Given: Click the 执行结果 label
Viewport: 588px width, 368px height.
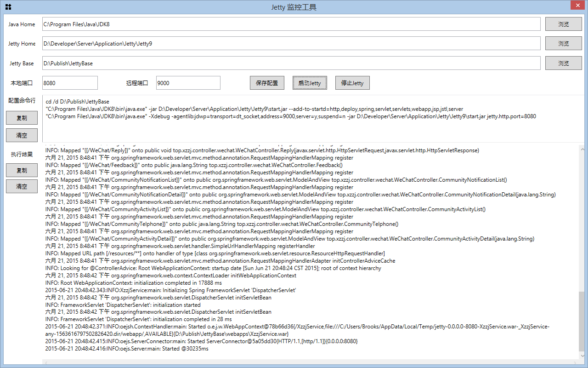Looking at the screenshot, I should pyautogui.click(x=22, y=155).
